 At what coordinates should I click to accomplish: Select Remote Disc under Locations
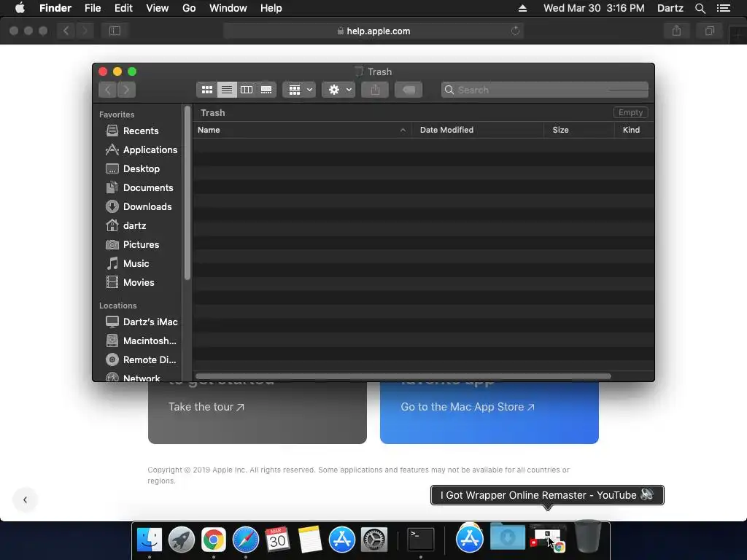point(141,360)
